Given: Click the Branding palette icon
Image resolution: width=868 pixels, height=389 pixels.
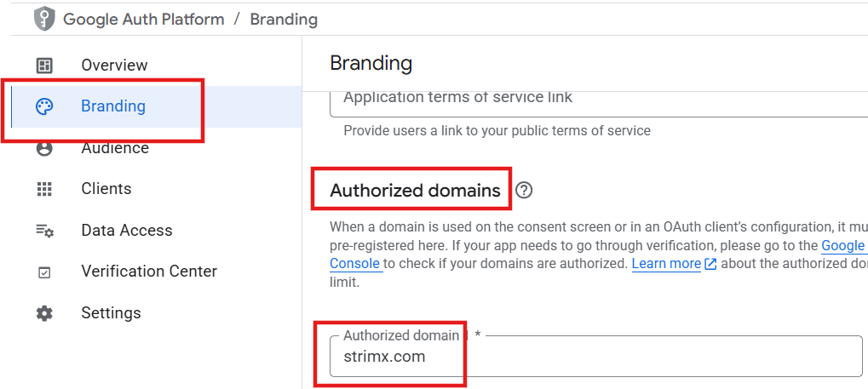Looking at the screenshot, I should (44, 106).
